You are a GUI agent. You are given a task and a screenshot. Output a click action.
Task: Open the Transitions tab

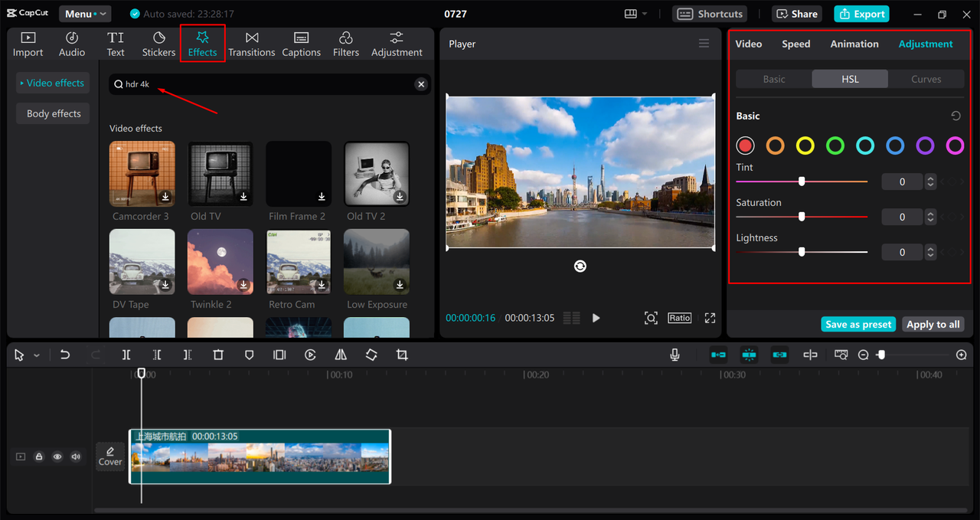click(x=251, y=44)
